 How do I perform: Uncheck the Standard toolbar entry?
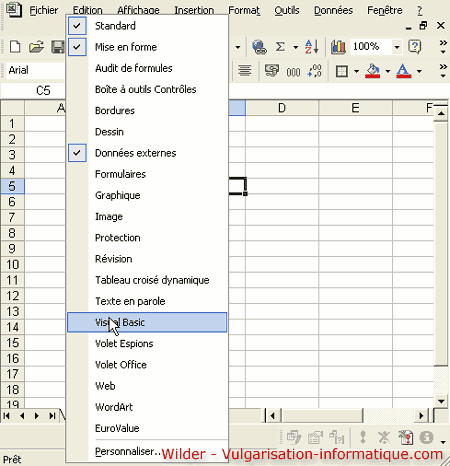[147, 26]
